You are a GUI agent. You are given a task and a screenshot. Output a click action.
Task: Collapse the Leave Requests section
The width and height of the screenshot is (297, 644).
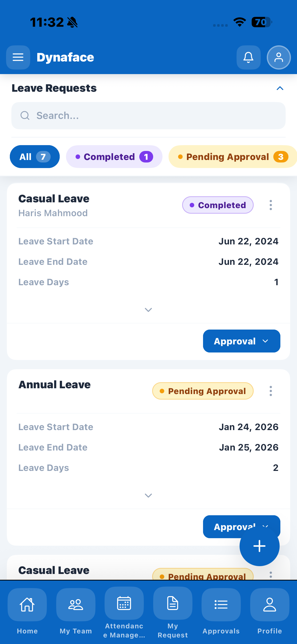[x=280, y=88]
